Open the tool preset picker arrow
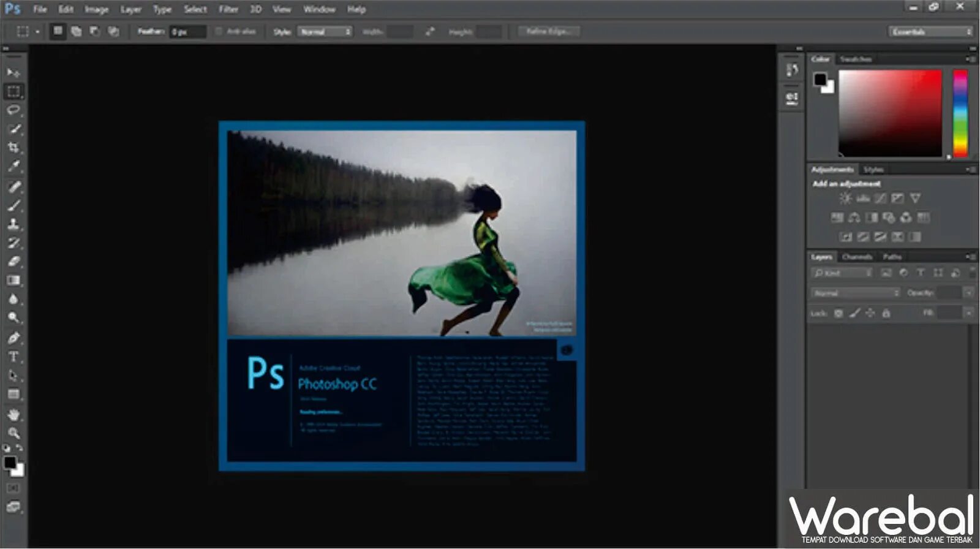 (x=37, y=31)
